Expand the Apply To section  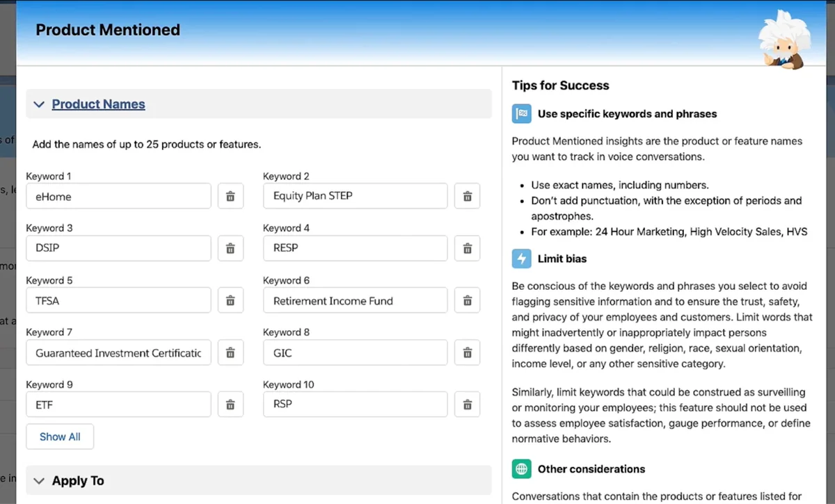coord(259,480)
